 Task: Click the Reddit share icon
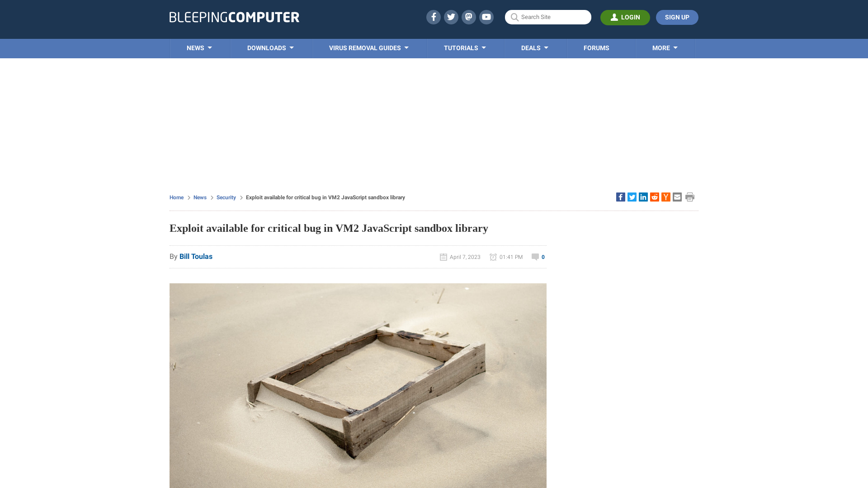pos(654,197)
